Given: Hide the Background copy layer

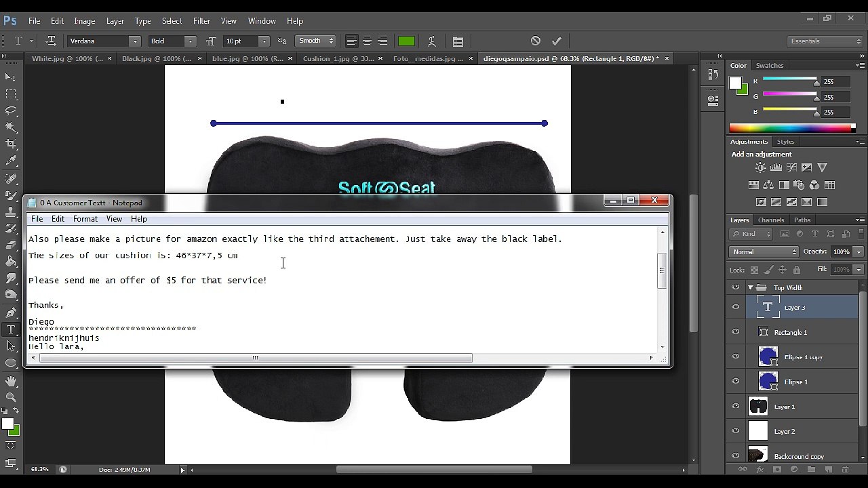Looking at the screenshot, I should (736, 456).
